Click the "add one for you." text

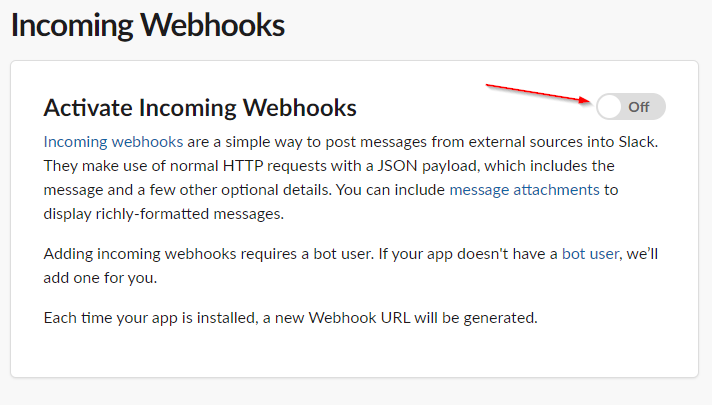(x=100, y=277)
